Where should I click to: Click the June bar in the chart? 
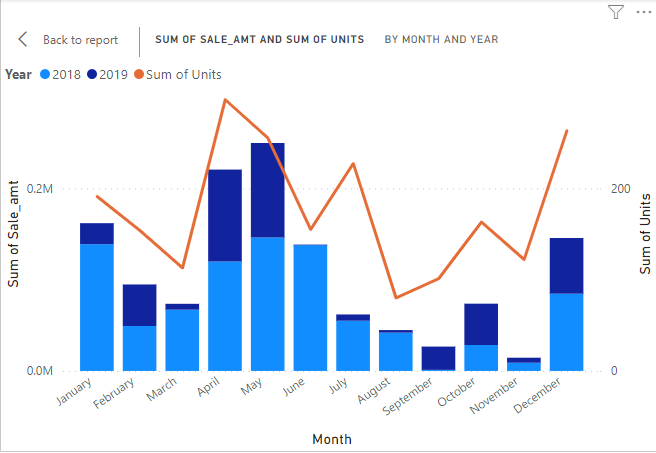310,306
